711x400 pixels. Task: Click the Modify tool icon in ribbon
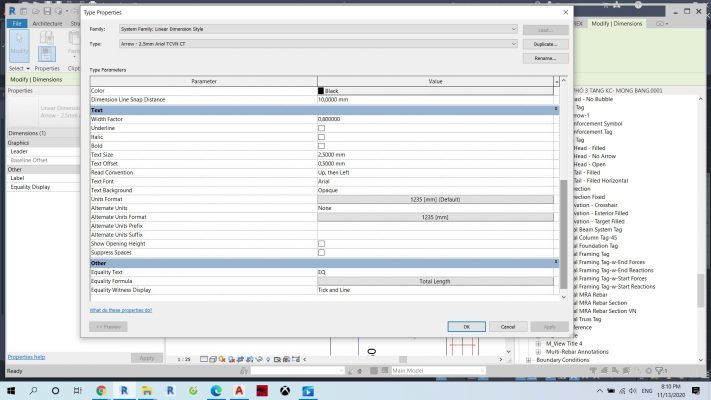point(19,48)
